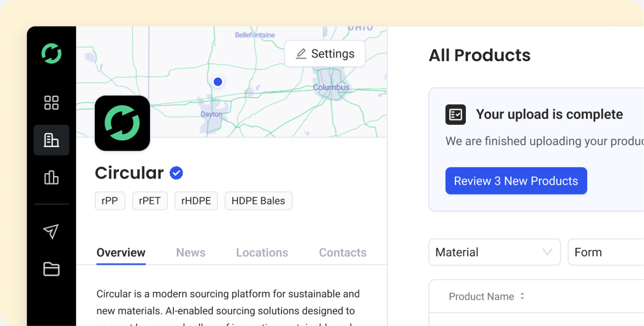Image resolution: width=644 pixels, height=326 pixels.
Task: Open the paper plane messages icon
Action: 51,231
